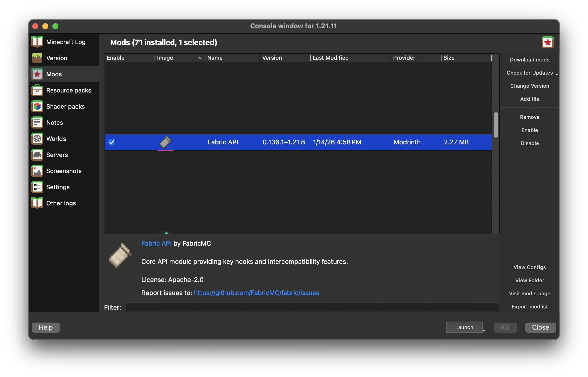
Task: Switch to the Other logs page
Action: (61, 203)
